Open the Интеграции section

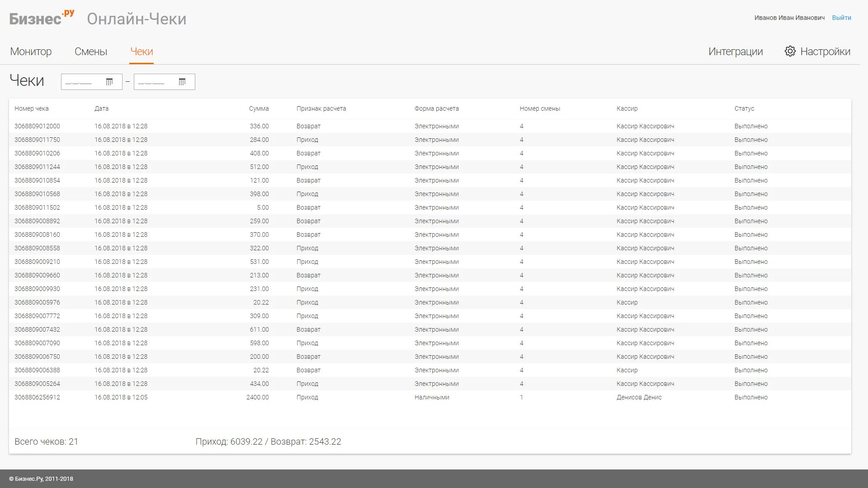coord(736,52)
